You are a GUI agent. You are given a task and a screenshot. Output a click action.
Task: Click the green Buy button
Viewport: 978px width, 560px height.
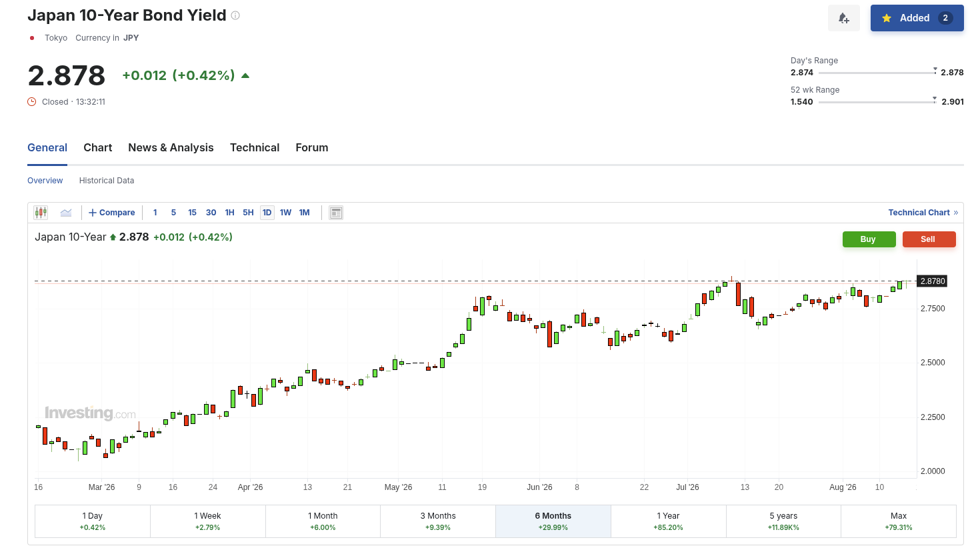868,239
